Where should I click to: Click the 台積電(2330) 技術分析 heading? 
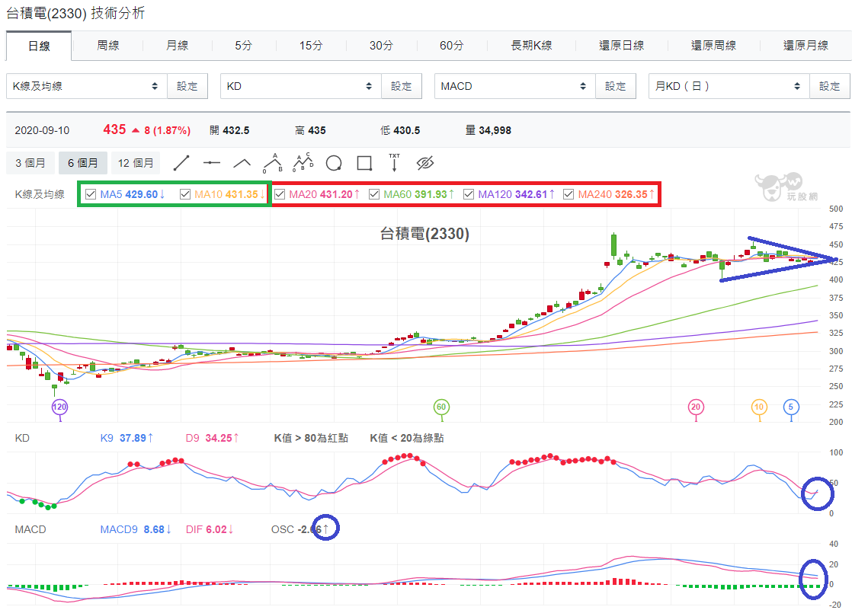tap(75, 13)
